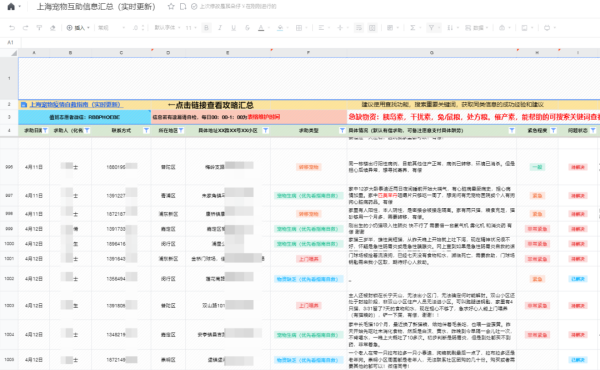The height and width of the screenshot is (370, 600).
Task: Open the font size 11 dropdown
Action: tap(191, 28)
